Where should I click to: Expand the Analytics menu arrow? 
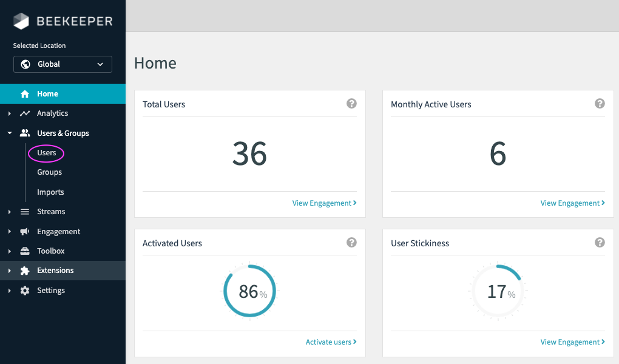click(x=10, y=113)
